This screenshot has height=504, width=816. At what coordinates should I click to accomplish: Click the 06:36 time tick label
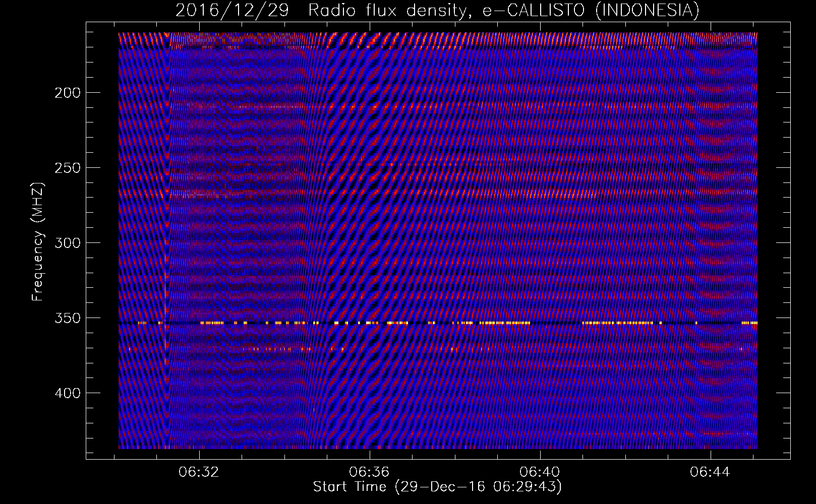coord(370,472)
